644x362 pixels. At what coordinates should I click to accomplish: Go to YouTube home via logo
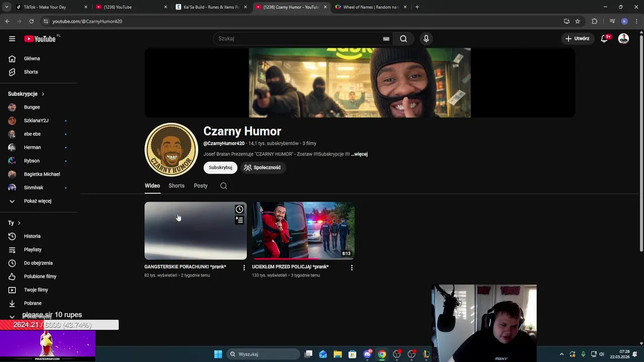[40, 39]
